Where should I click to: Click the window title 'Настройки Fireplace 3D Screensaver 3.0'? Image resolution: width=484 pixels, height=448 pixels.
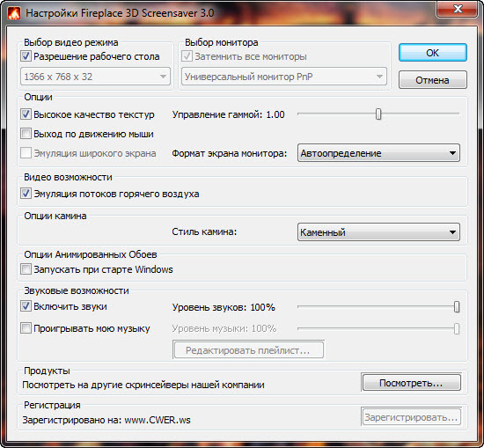pyautogui.click(x=120, y=13)
